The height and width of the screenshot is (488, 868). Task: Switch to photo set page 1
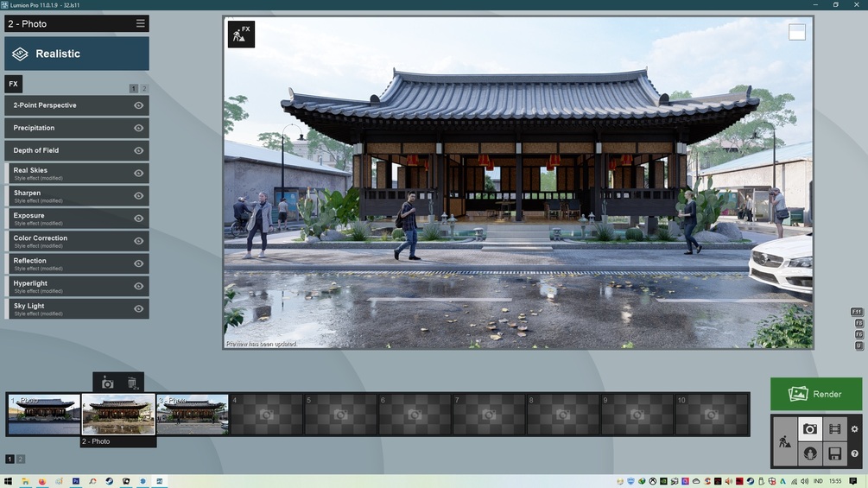click(10, 459)
